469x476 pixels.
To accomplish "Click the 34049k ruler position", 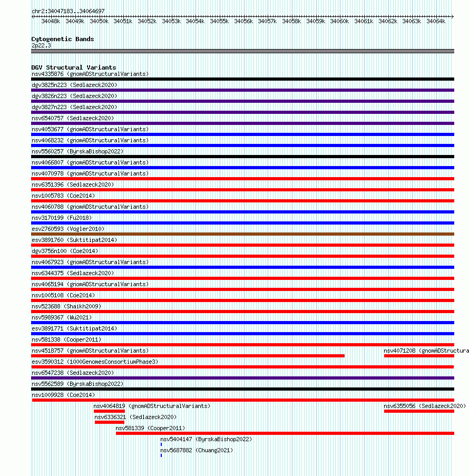I will (x=75, y=21).
